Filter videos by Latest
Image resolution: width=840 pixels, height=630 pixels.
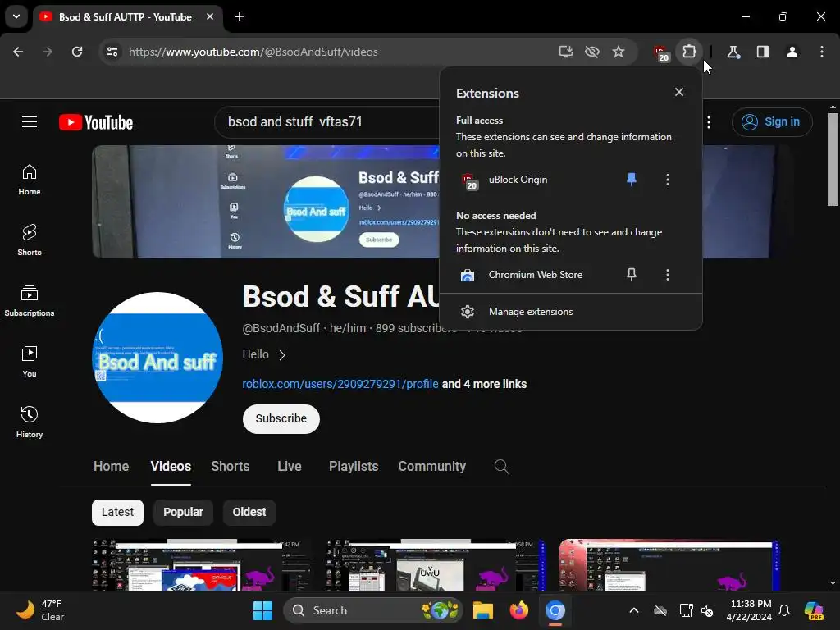tap(117, 513)
